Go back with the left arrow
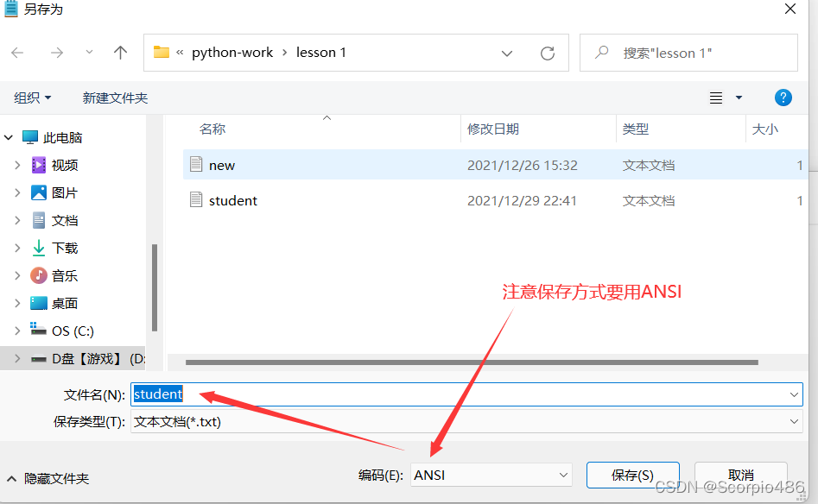Image resolution: width=818 pixels, height=504 pixels. (x=17, y=53)
